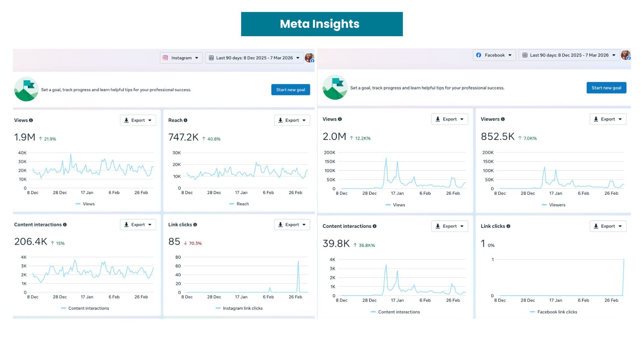Click the download icon on the Viewers Export
The image size is (644, 362).
596,119
